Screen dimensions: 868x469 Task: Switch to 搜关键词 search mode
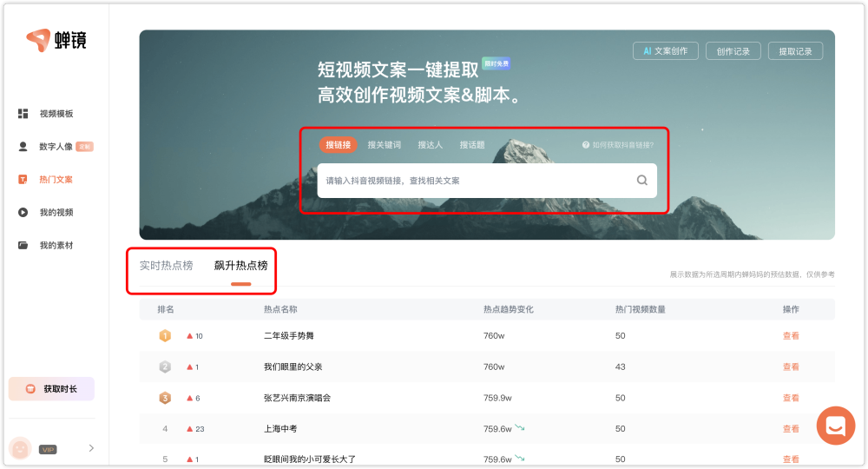coord(384,145)
